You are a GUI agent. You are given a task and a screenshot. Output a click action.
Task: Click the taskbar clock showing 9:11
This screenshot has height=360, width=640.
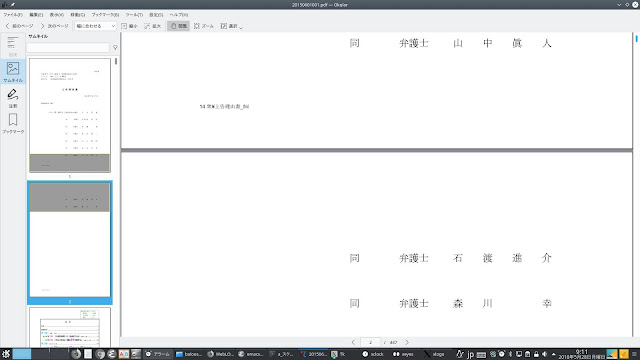pos(582,354)
